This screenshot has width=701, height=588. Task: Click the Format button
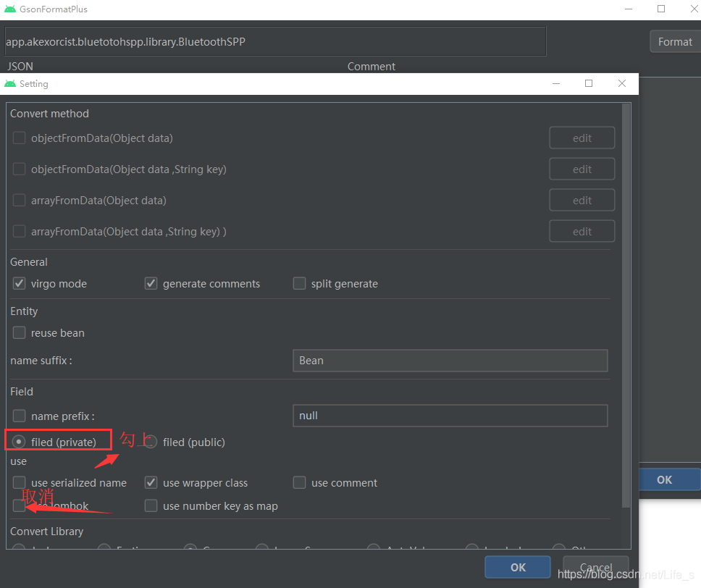(675, 41)
